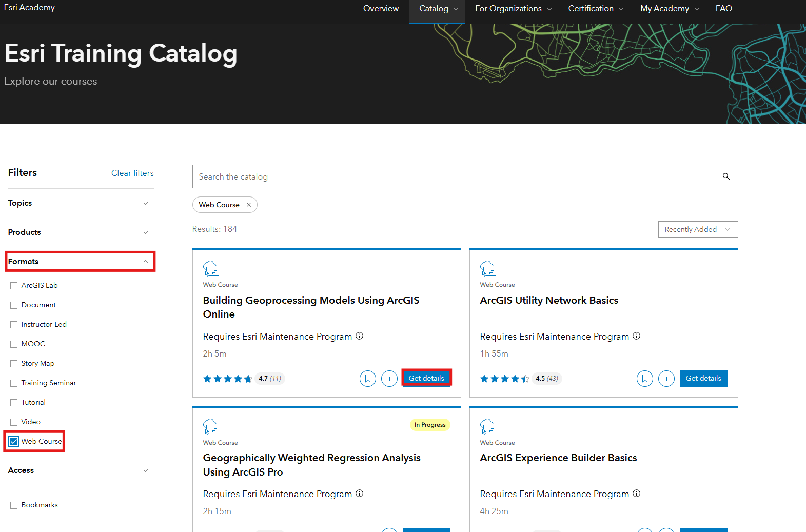Click info icon on Building Geoprocessing Models card
Viewport: 806px width, 532px height.
(360, 336)
